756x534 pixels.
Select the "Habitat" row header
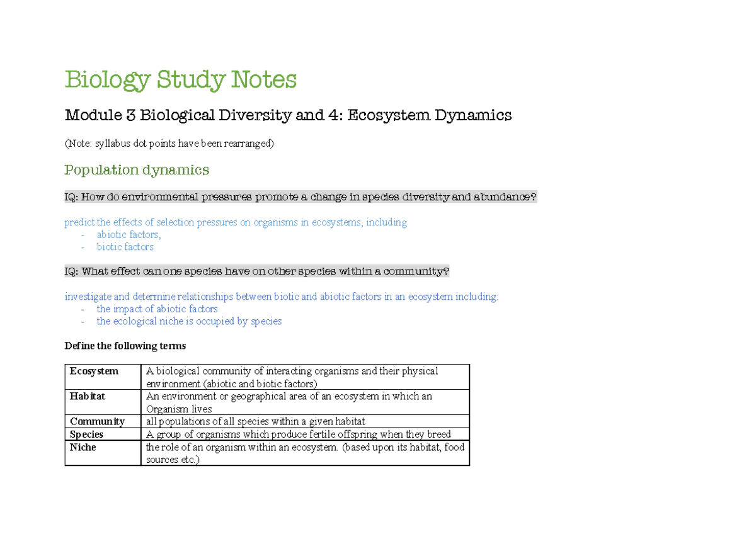pyautogui.click(x=87, y=396)
